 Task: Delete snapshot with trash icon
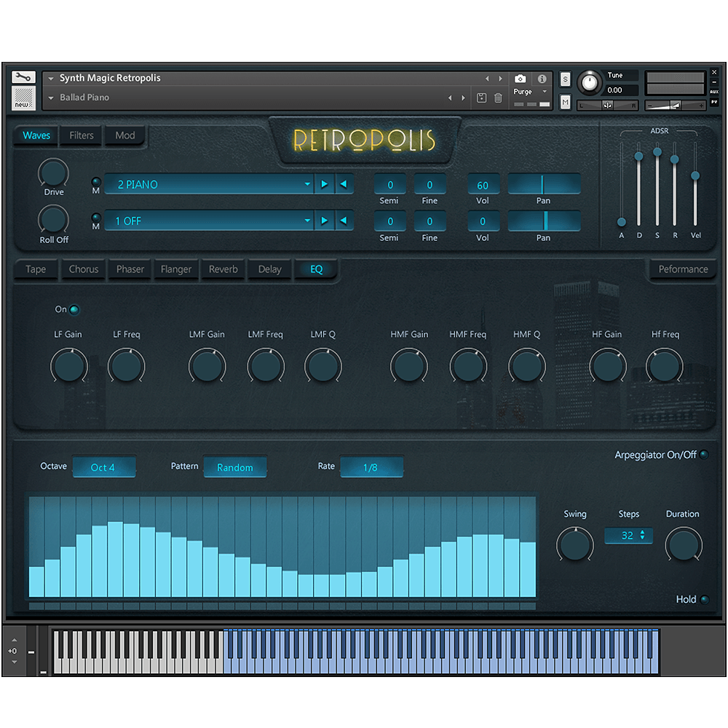click(x=498, y=98)
